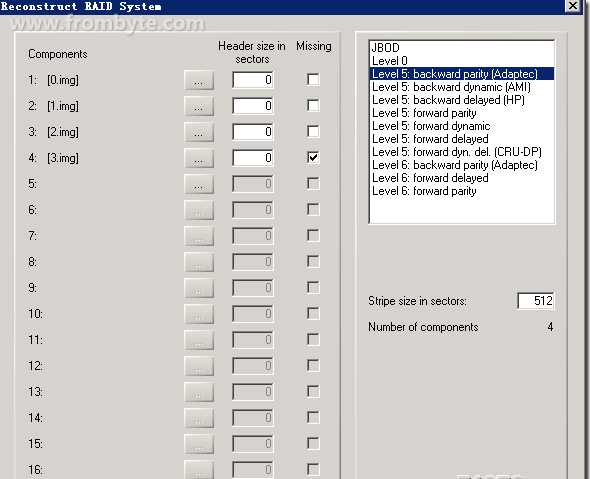Select Level 6: forward parity
590x479 pixels.
(x=462, y=191)
